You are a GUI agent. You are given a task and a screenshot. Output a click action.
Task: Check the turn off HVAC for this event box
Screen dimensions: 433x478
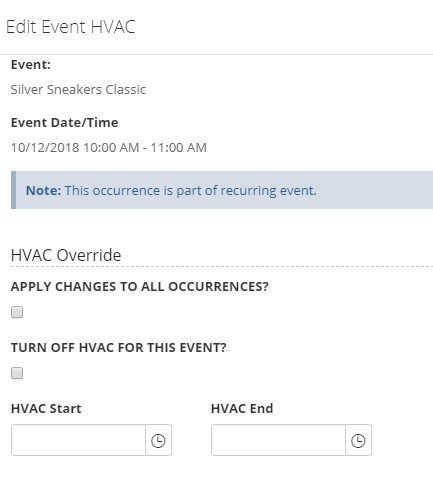17,373
